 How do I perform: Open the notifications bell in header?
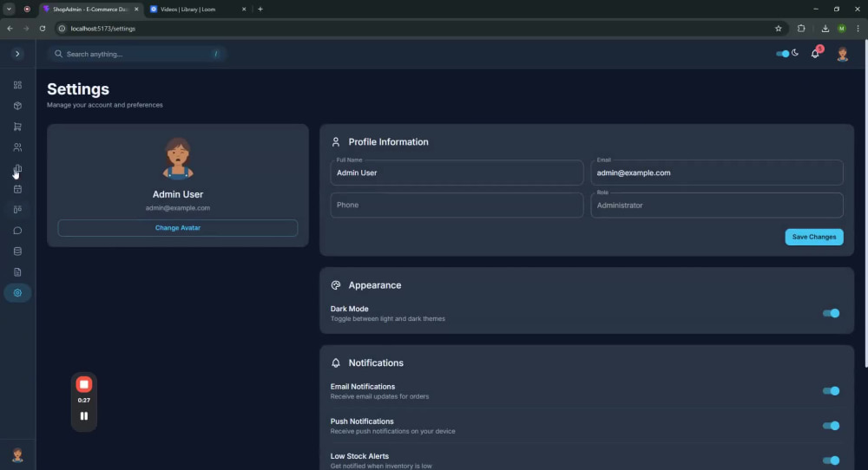[x=815, y=54]
